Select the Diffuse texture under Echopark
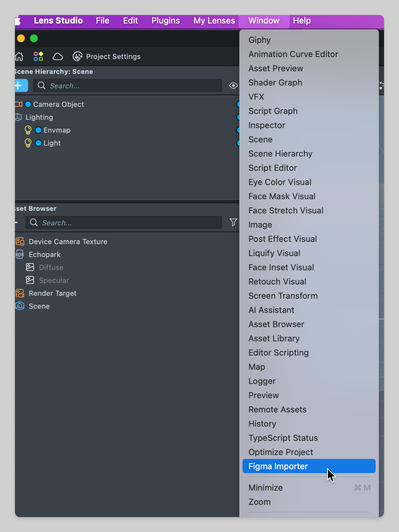Screen dimensions: 399x532 coord(51,267)
